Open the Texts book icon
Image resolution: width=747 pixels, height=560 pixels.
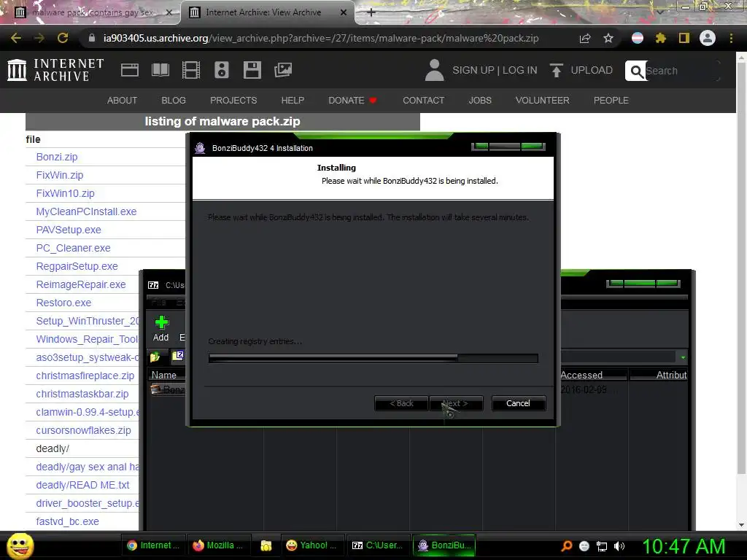tap(160, 70)
